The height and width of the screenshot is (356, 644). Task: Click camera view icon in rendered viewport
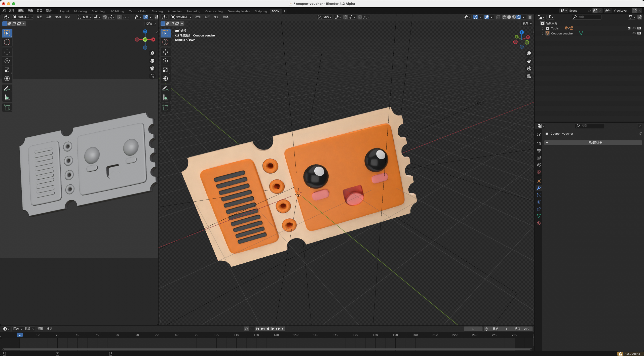coord(529,68)
